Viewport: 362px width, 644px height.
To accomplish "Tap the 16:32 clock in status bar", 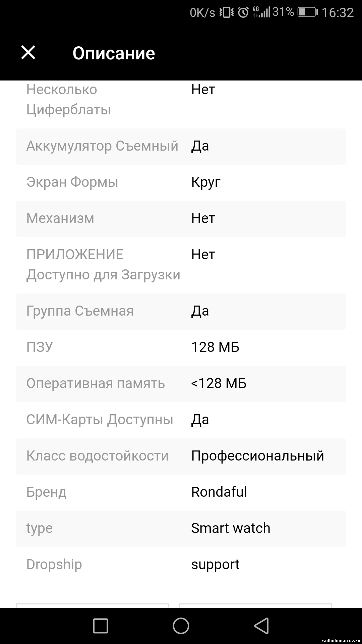I will coord(338,13).
